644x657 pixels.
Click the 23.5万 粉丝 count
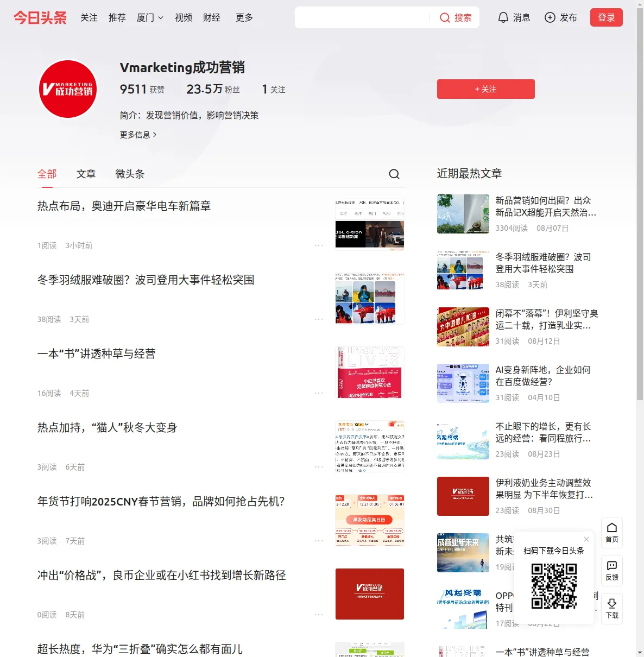(x=213, y=89)
